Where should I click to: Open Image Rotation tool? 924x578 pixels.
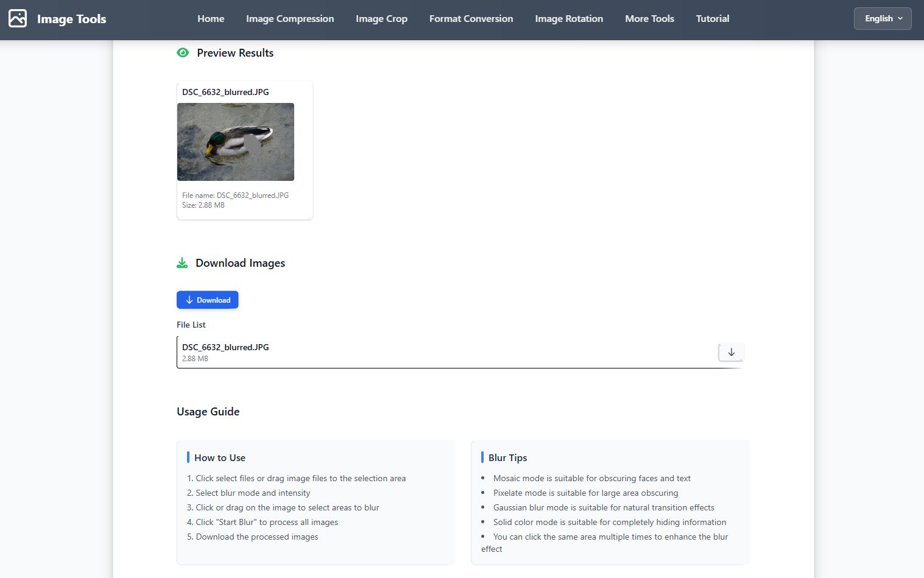pyautogui.click(x=569, y=18)
